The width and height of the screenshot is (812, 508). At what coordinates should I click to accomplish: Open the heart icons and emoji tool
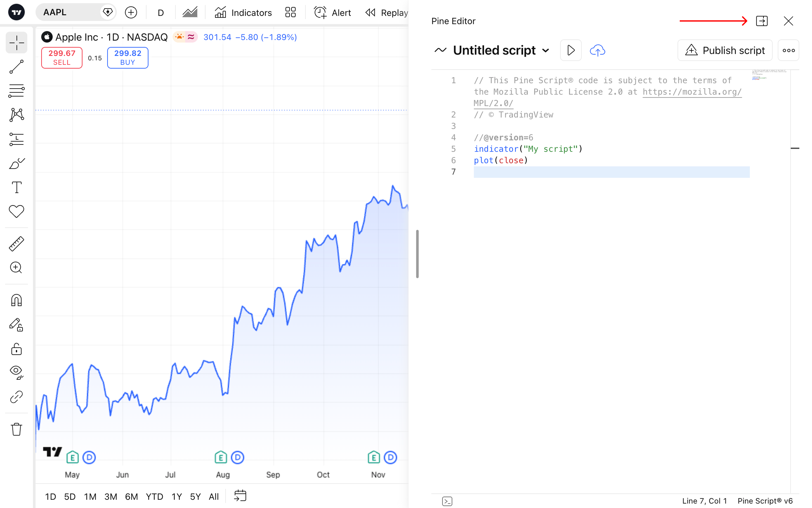click(16, 212)
